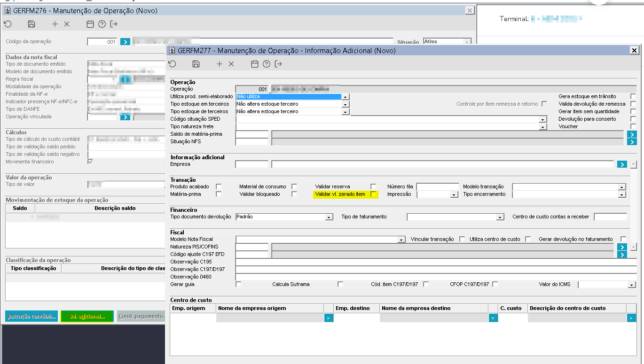Click delete X icon in GERFM276 toolbar
Image resolution: width=644 pixels, height=364 pixels.
(67, 24)
